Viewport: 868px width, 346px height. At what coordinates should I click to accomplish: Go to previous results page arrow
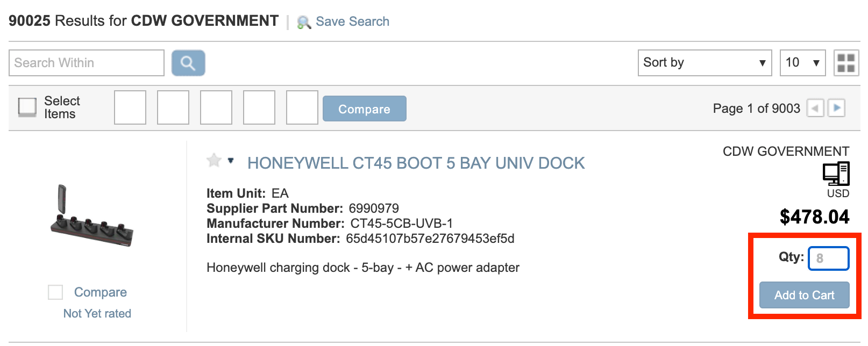tap(815, 108)
